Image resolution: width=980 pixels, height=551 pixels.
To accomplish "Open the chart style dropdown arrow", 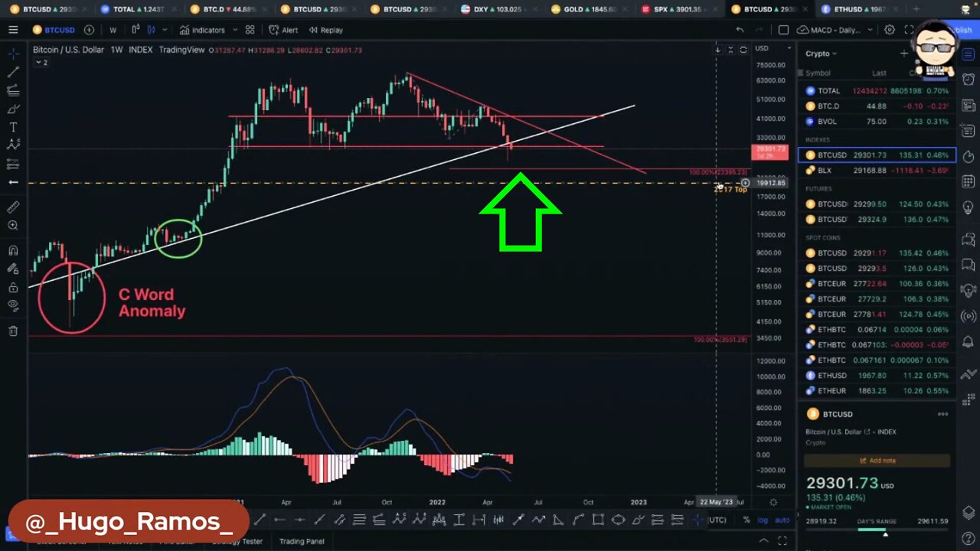I will [165, 30].
